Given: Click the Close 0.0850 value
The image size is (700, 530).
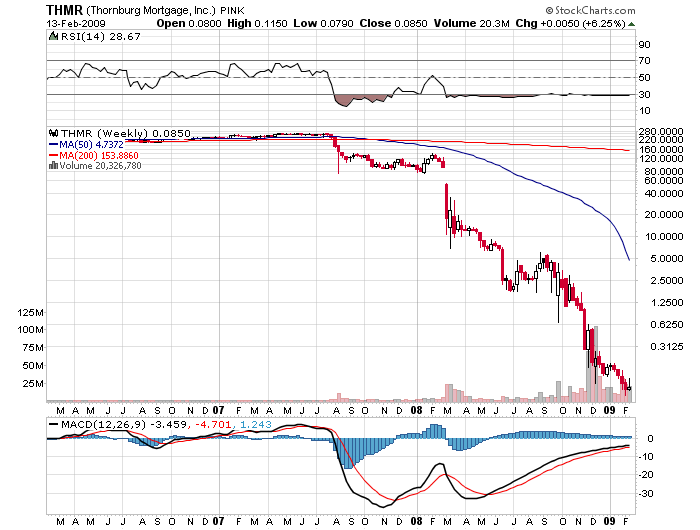Looking at the screenshot, I should 393,24.
